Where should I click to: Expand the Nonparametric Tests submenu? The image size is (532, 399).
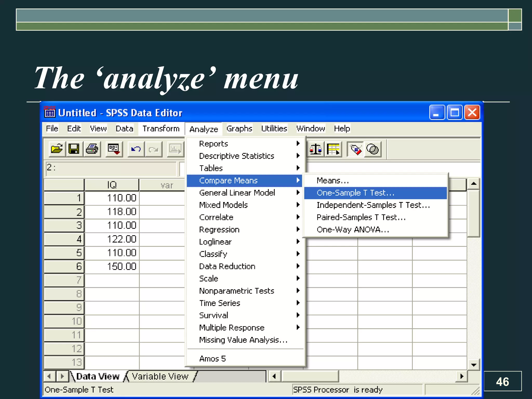(244, 291)
